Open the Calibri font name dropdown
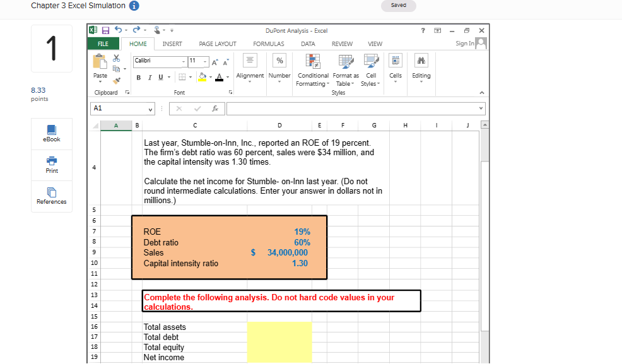 [x=182, y=61]
